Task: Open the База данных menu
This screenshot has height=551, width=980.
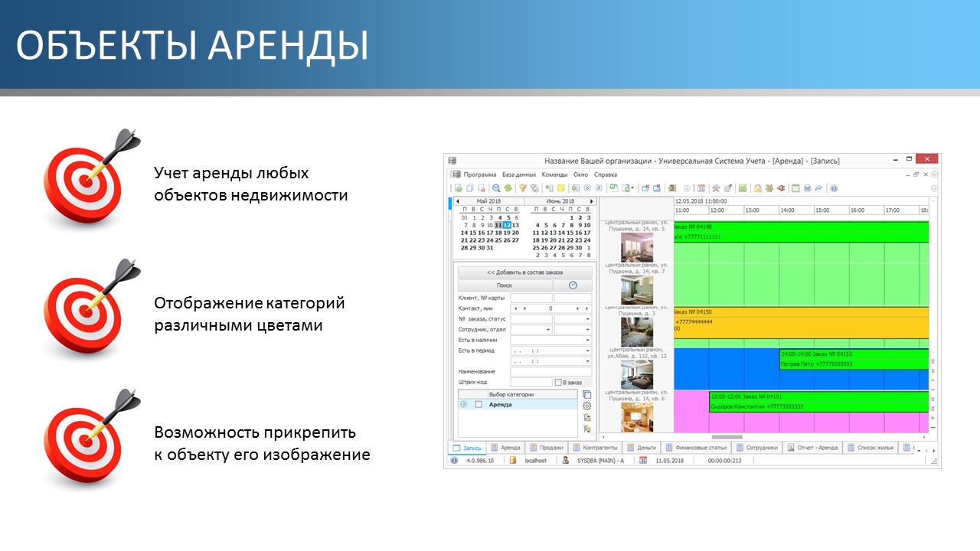Action: 519,174
